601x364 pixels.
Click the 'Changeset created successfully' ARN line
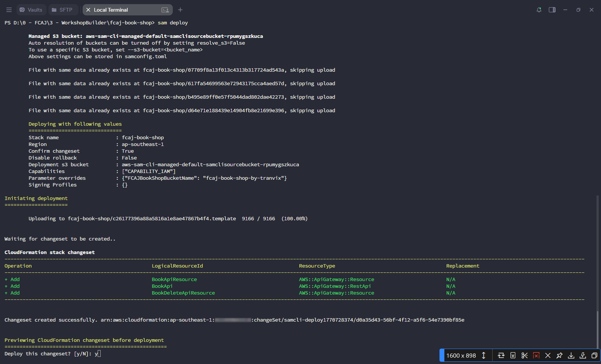(x=234, y=320)
